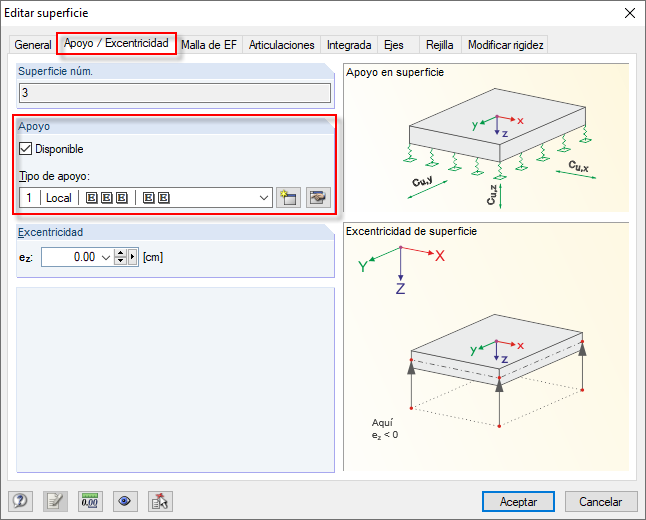Screen dimensions: 646x520
Task: Open the units and decimals 0.00 icon
Action: [x=90, y=501]
